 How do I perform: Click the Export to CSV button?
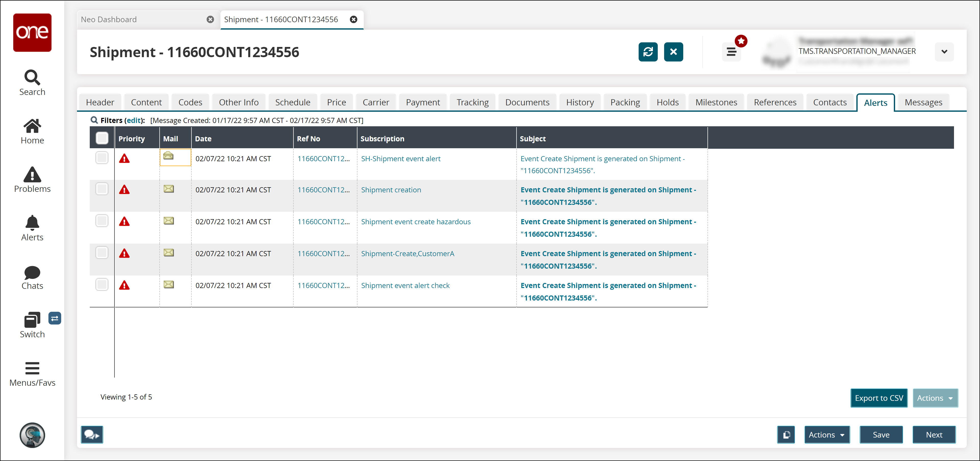click(879, 398)
